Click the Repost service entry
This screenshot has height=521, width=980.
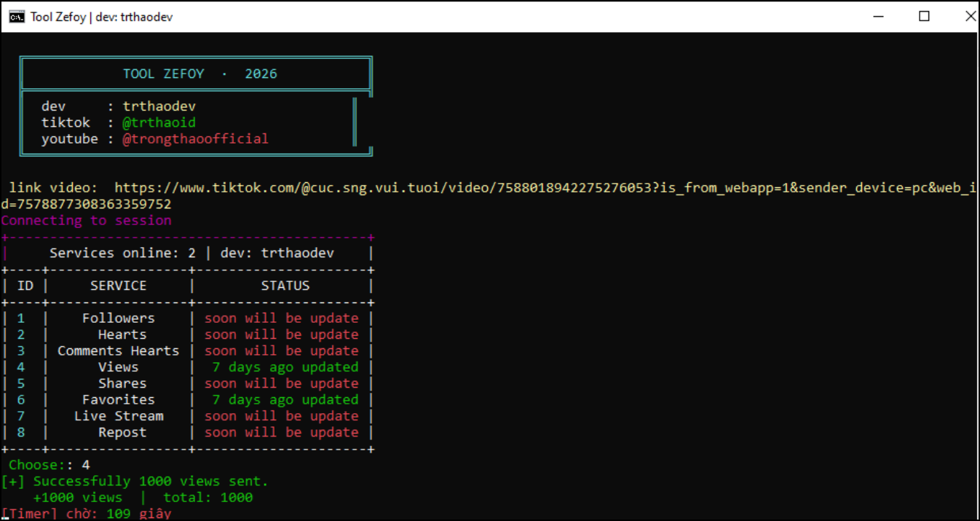tap(122, 432)
